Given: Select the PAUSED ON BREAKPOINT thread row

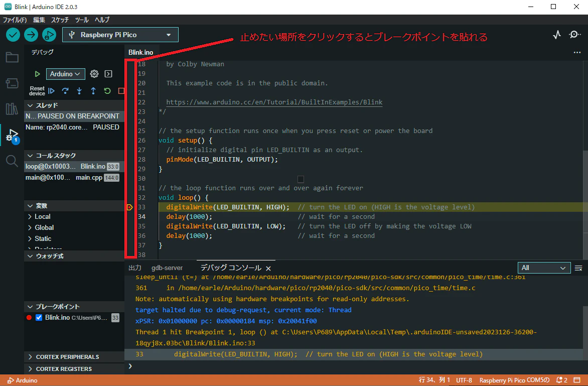Looking at the screenshot, I should 74,116.
